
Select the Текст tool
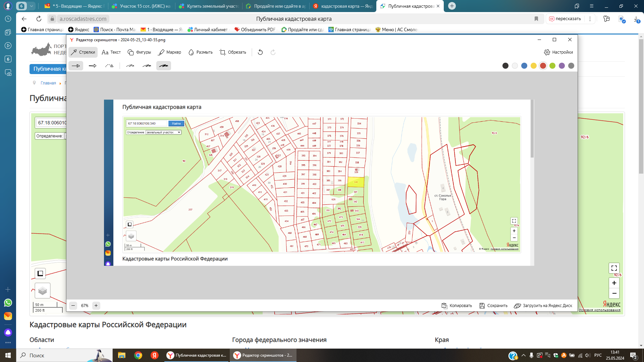point(111,52)
